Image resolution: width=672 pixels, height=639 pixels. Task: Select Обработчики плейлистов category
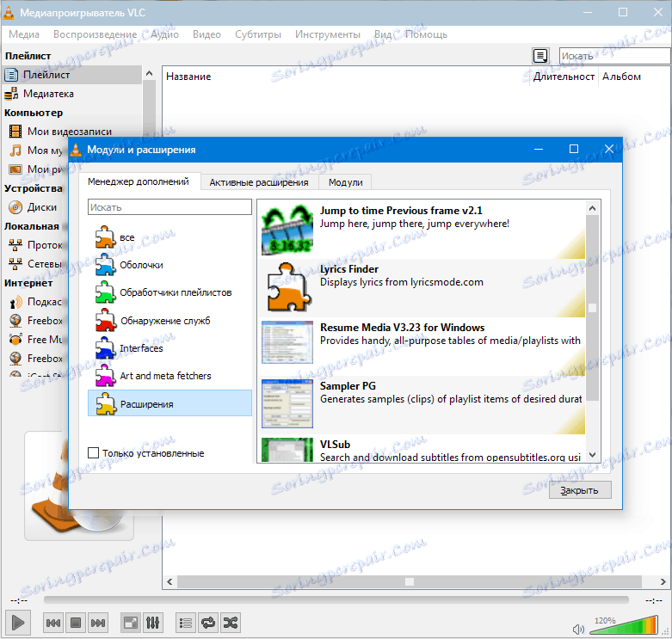pyautogui.click(x=170, y=292)
